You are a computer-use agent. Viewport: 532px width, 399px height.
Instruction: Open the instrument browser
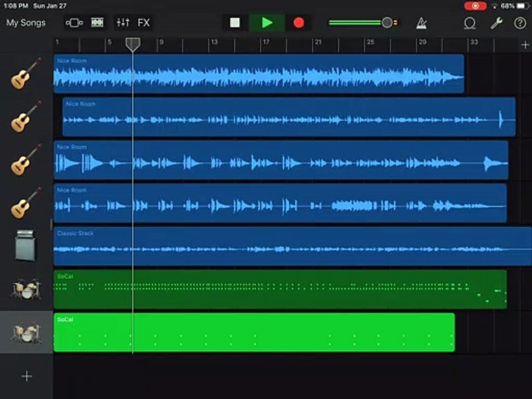pyautogui.click(x=74, y=23)
